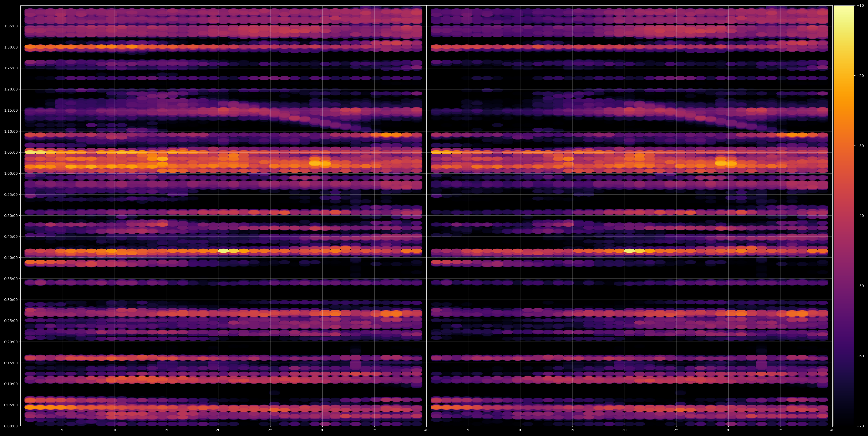Click the inferno gradient colorbar
This screenshot has width=868, height=436.
pos(844,216)
